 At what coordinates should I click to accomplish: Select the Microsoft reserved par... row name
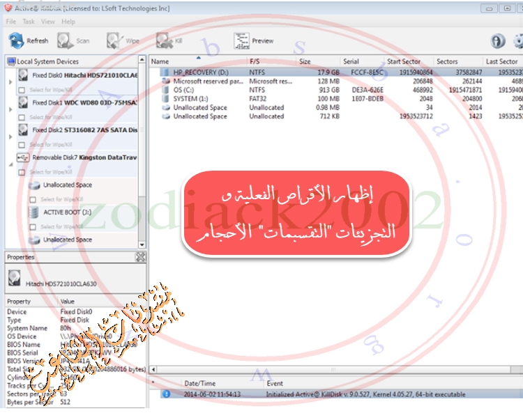click(208, 81)
